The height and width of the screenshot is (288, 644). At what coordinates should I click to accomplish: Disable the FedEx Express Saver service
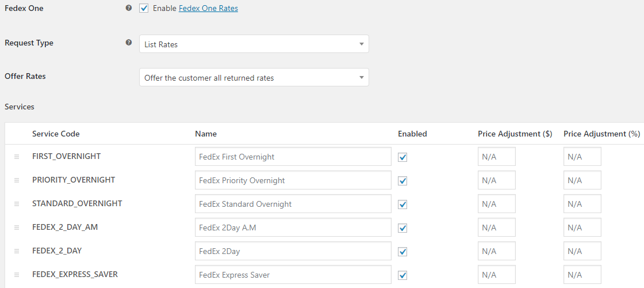click(402, 275)
